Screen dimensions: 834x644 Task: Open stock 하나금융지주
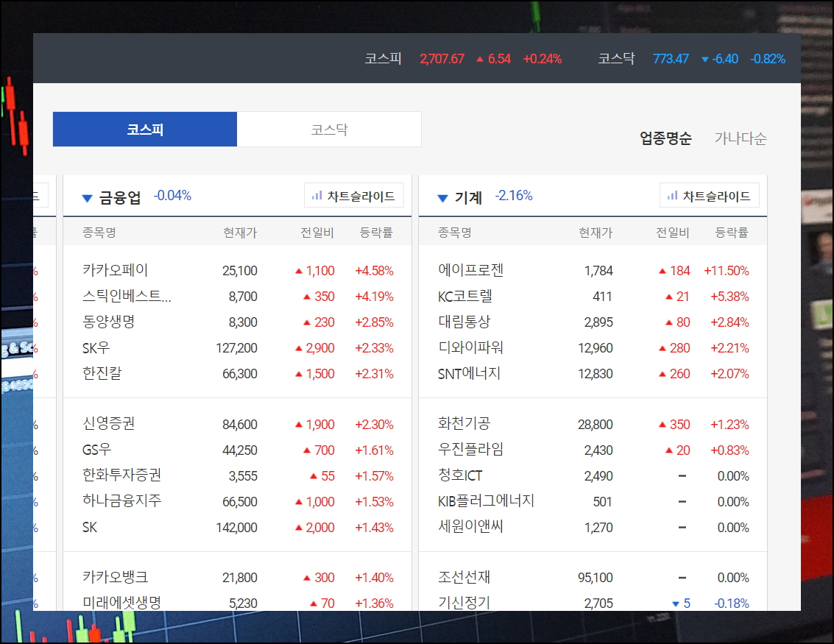[121, 501]
